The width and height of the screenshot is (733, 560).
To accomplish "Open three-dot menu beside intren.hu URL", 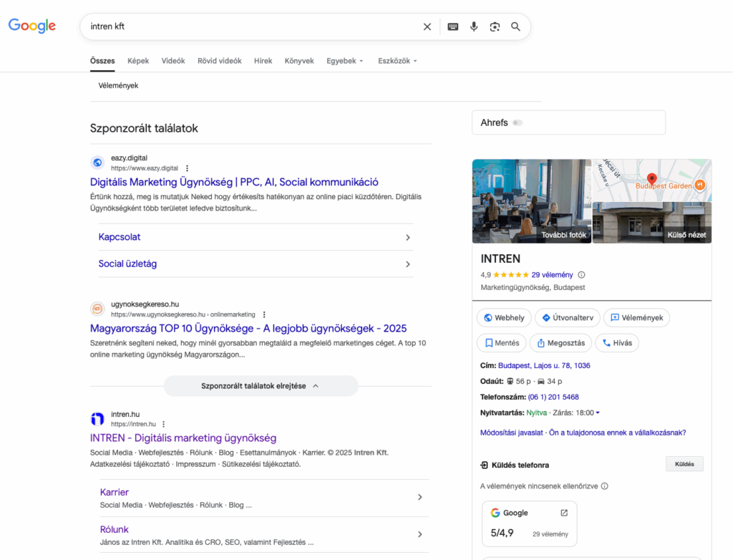I will point(164,425).
